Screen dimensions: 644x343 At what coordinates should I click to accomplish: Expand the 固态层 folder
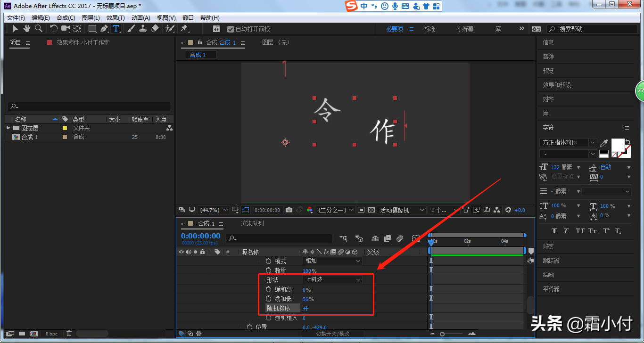pyautogui.click(x=8, y=128)
